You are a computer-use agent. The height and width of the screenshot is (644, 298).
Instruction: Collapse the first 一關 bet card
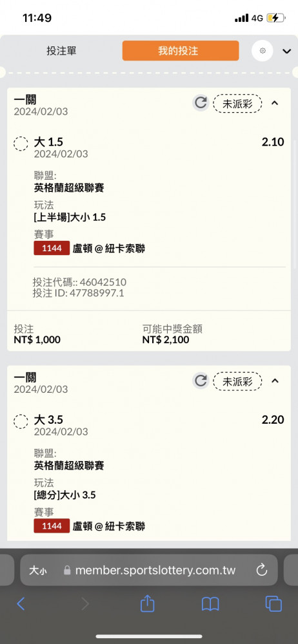[x=275, y=103]
